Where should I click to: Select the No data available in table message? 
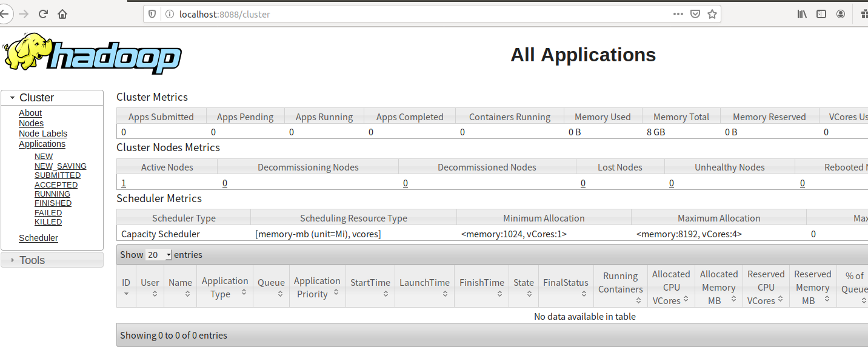585,316
